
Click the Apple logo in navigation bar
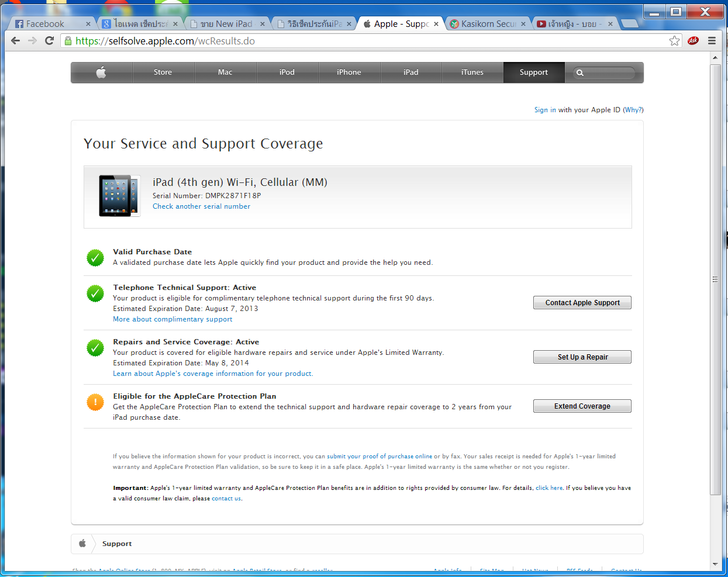tap(102, 72)
